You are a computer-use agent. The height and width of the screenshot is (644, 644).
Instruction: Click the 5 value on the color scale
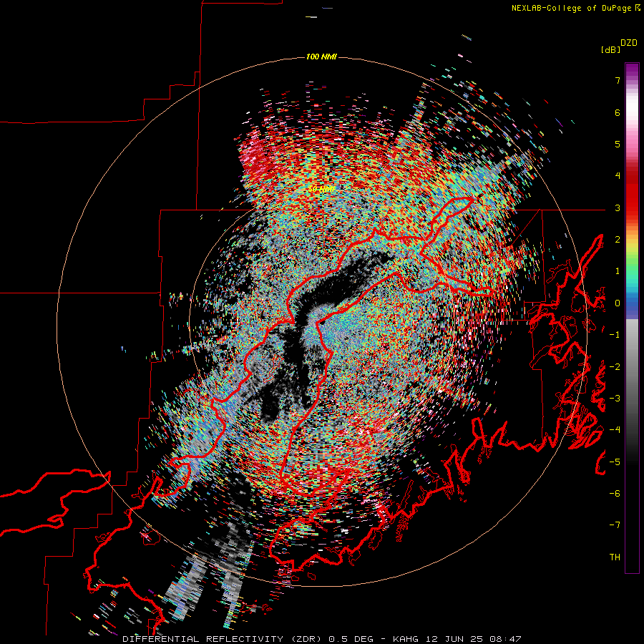point(618,144)
